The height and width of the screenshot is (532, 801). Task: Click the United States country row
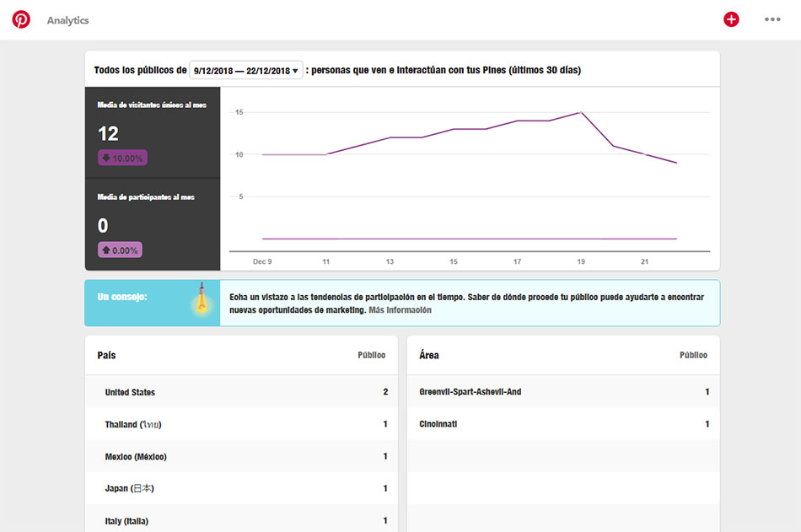point(241,392)
